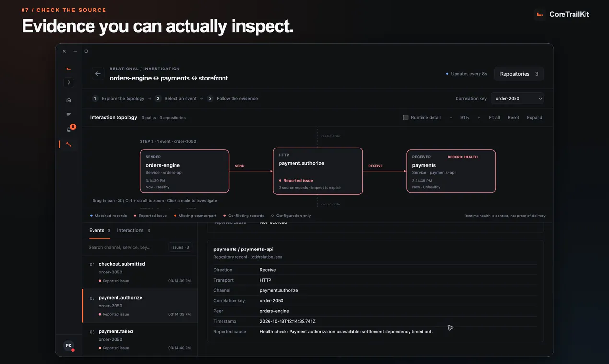Expand the sidebar with chevron button

click(69, 82)
